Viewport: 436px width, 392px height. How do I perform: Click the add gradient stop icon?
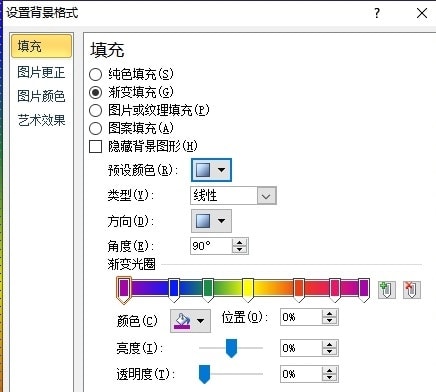pyautogui.click(x=387, y=289)
